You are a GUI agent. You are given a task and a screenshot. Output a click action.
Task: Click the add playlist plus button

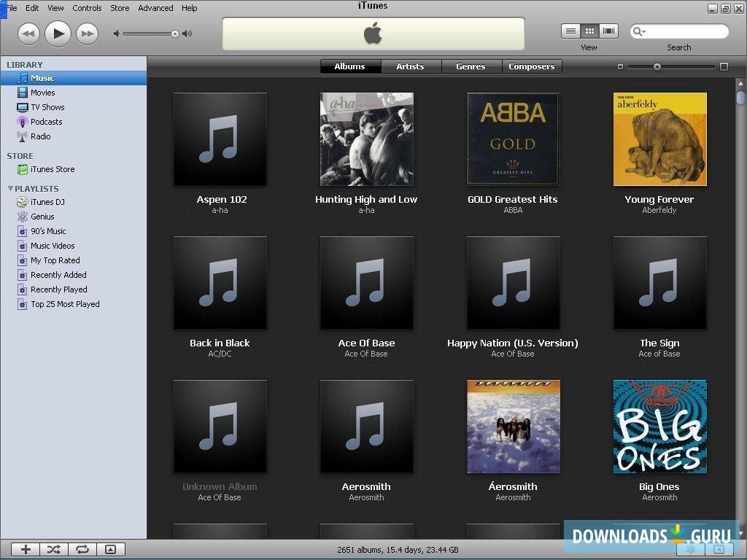[26, 550]
